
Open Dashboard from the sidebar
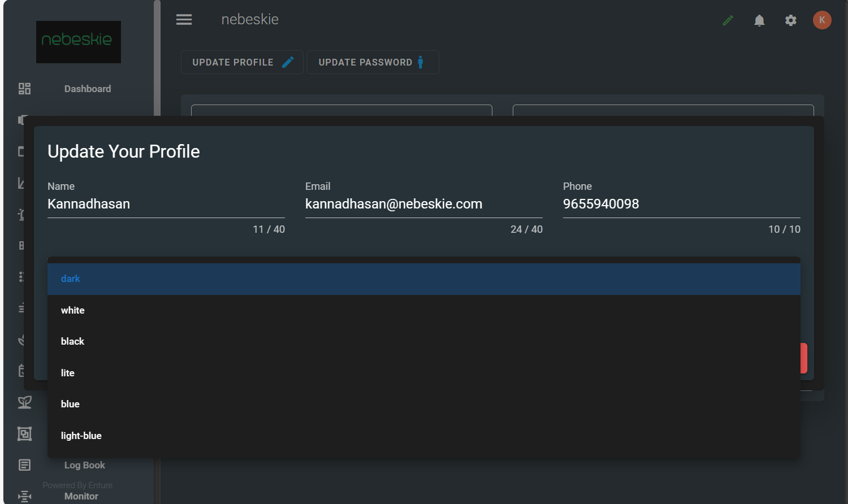coord(88,89)
